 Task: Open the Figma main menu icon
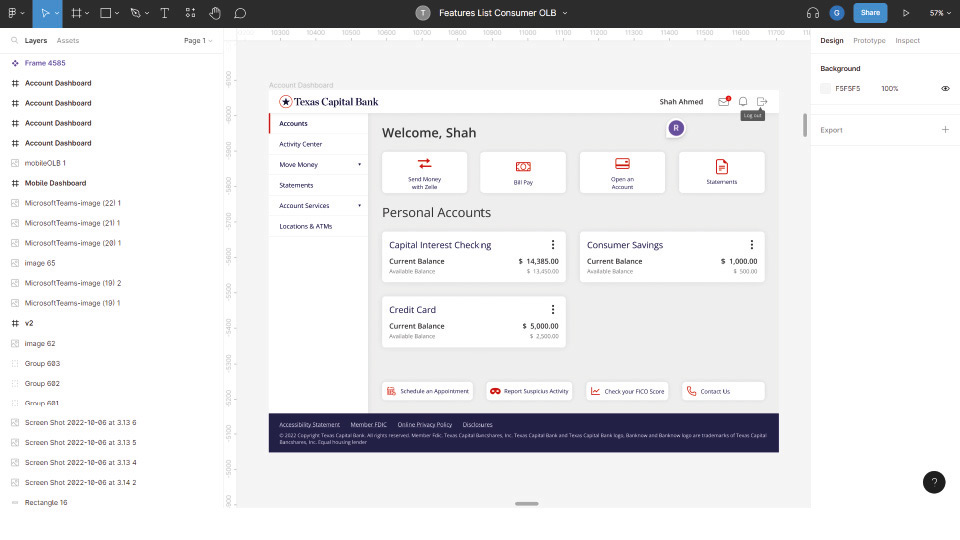click(x=12, y=13)
